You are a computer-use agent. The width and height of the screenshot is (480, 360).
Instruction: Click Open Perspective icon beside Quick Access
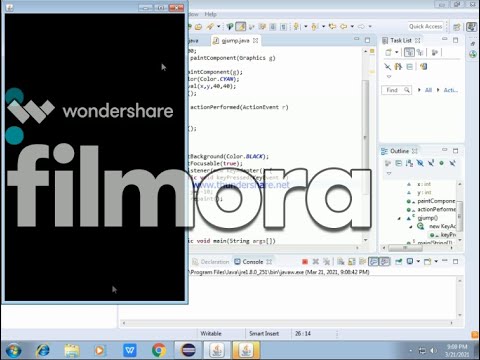(x=457, y=27)
